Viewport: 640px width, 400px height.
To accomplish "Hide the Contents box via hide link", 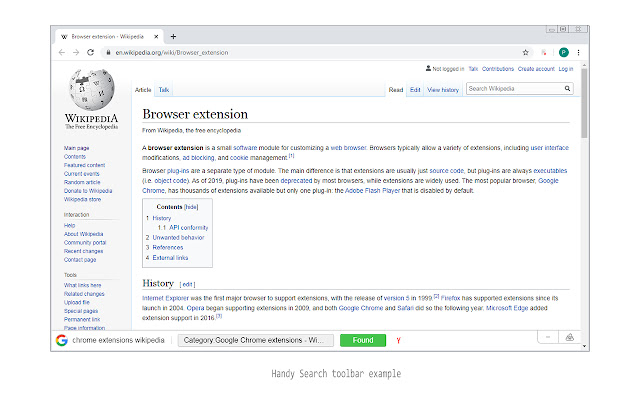I will 191,207.
